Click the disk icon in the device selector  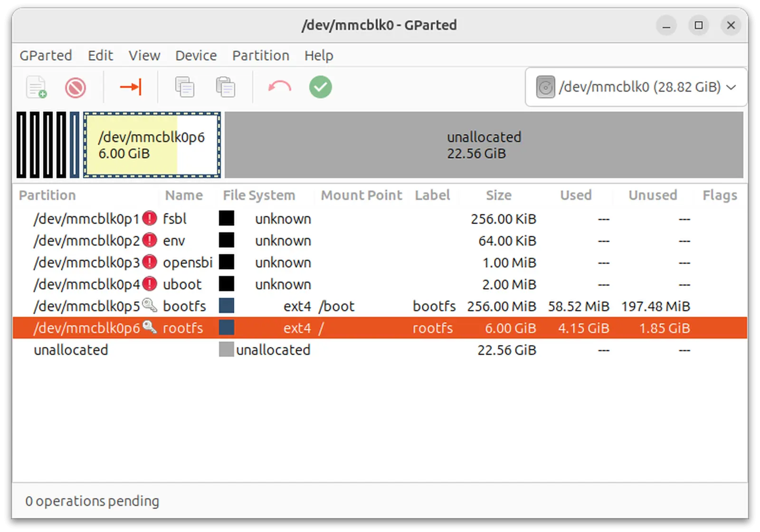(x=545, y=87)
